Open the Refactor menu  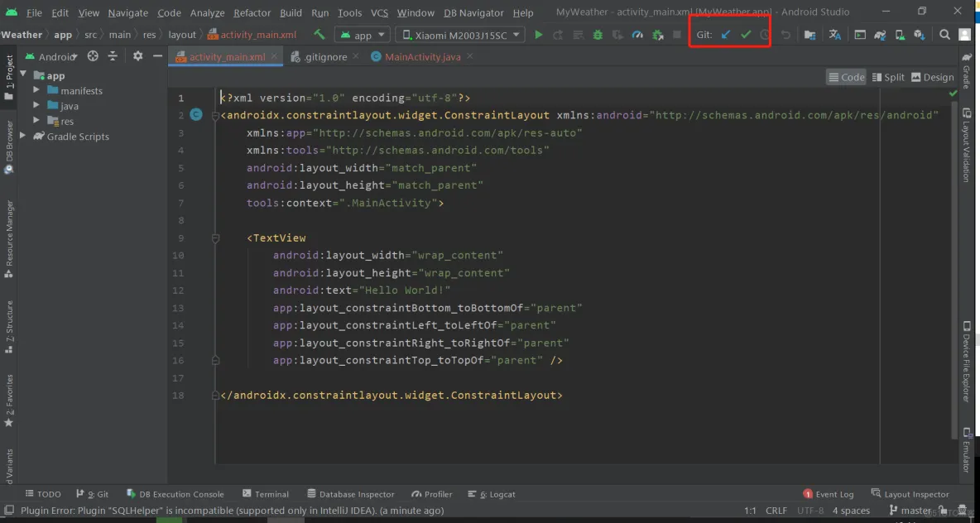pyautogui.click(x=252, y=12)
